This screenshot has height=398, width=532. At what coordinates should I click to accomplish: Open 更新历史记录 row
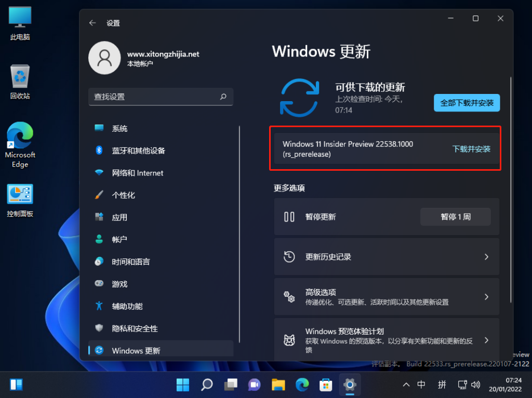click(x=387, y=257)
